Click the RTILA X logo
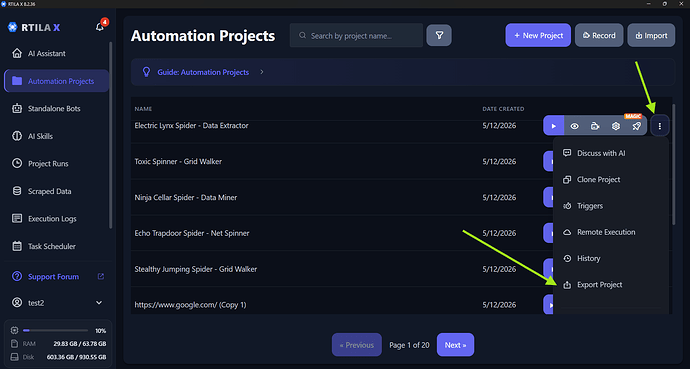690x369 pixels. pos(34,27)
